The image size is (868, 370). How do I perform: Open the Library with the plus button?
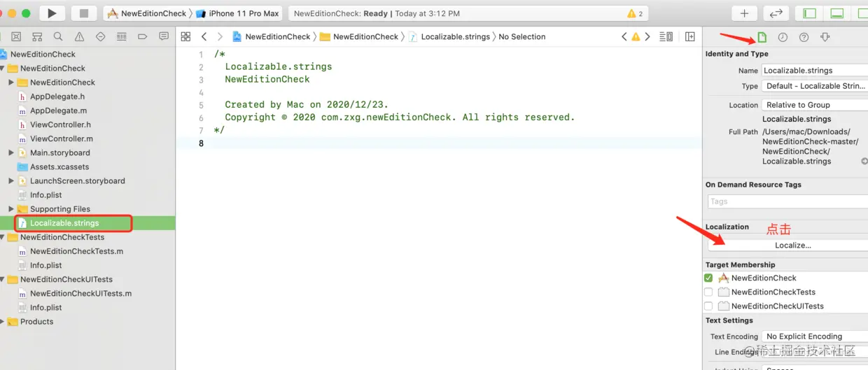coord(744,13)
